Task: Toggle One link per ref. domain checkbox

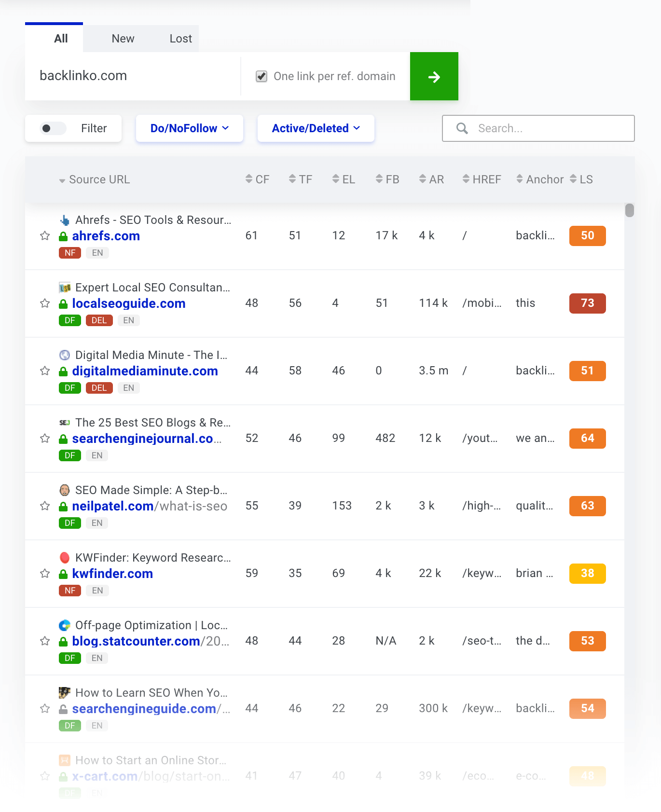Action: click(262, 76)
